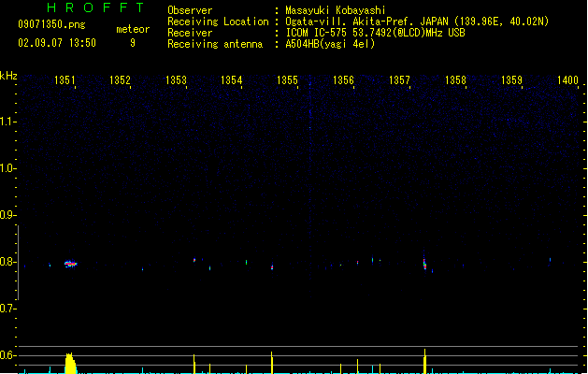Click the 1352 time axis label
The width and height of the screenshot is (588, 374).
120,80
